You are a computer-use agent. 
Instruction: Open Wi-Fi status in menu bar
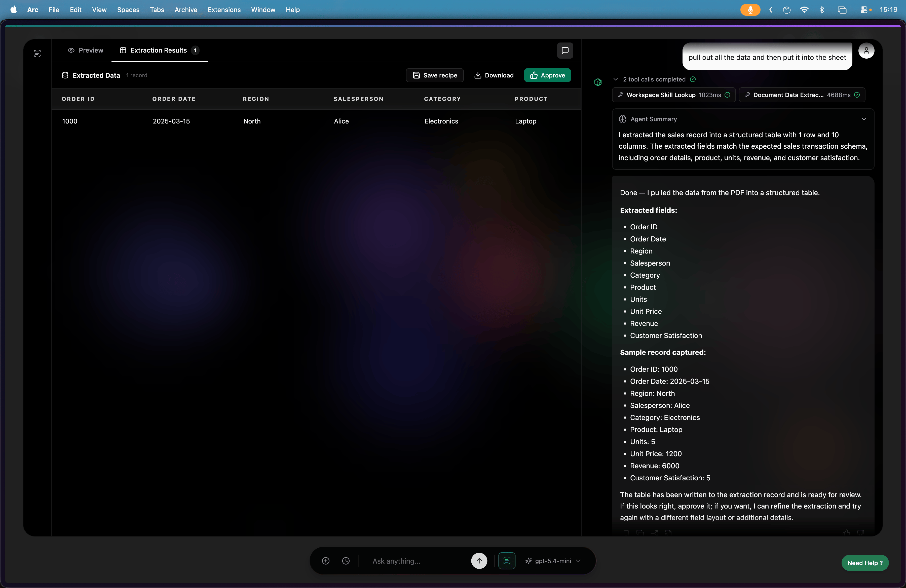(804, 10)
